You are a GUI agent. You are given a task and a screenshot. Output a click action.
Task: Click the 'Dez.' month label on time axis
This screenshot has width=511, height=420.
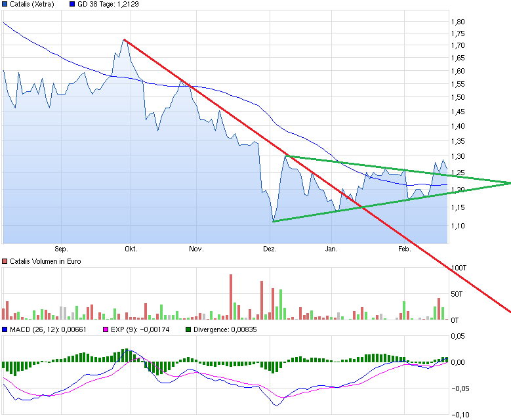click(269, 249)
